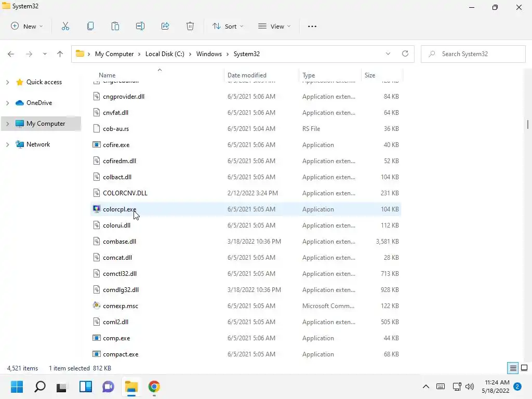The height and width of the screenshot is (399, 532).
Task: Expand the Quick access tree node
Action: (x=7, y=82)
